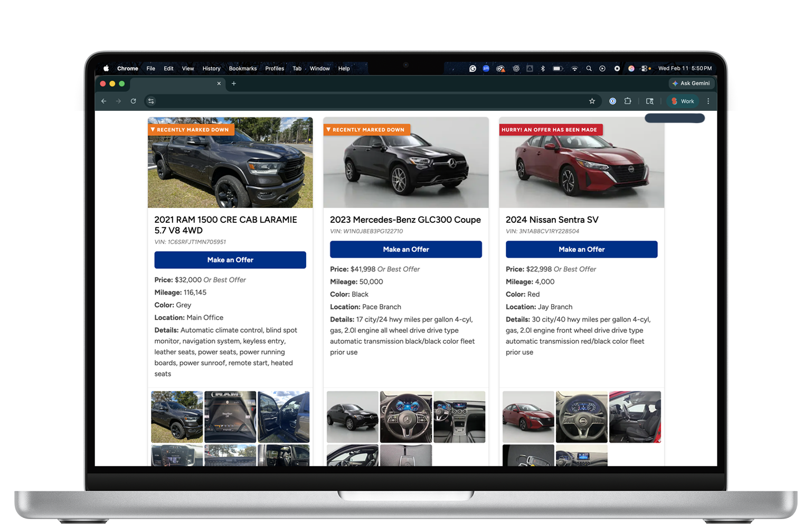Screen dimensions: 812x528
Task: Click the Nissan VIN 3N1AB8CV1RY228504
Action: pos(542,231)
